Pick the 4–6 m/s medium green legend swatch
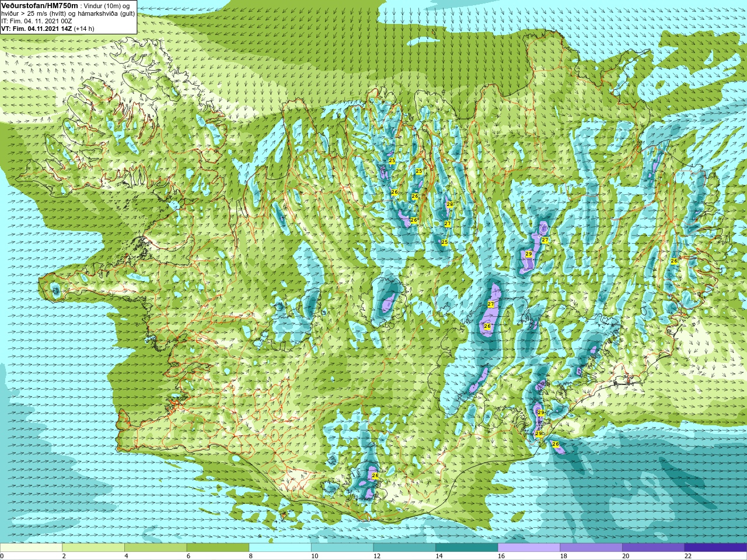 point(155,548)
